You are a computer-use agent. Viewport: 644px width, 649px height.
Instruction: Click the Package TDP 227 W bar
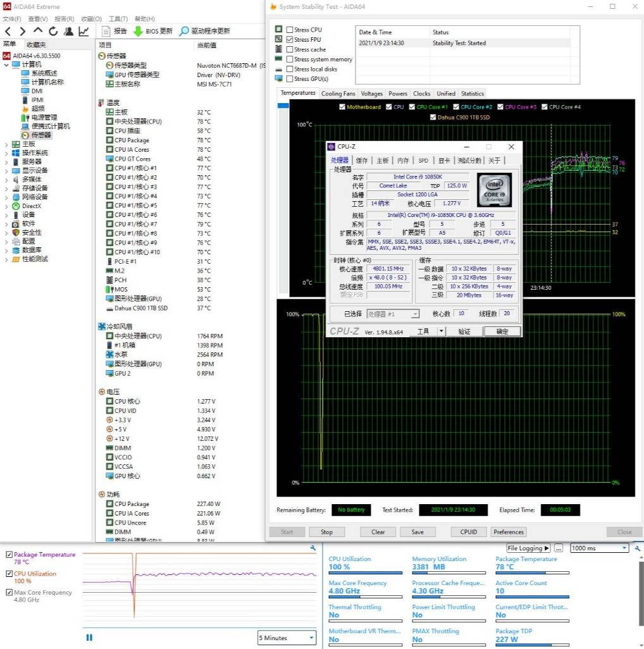[x=532, y=645]
